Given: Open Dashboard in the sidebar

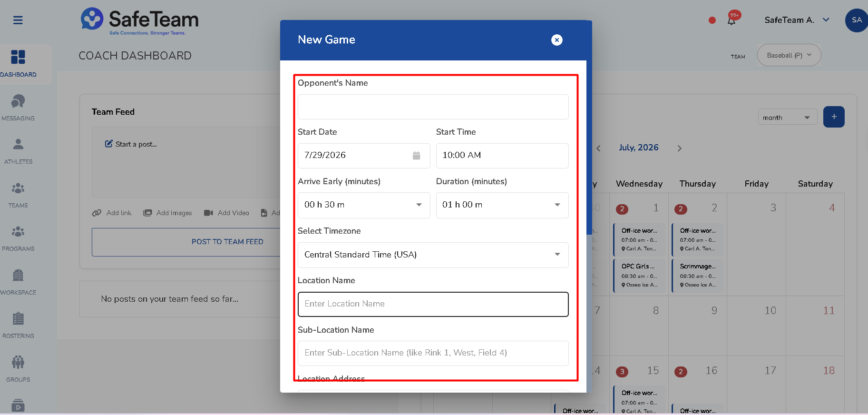Looking at the screenshot, I should pyautogui.click(x=18, y=64).
